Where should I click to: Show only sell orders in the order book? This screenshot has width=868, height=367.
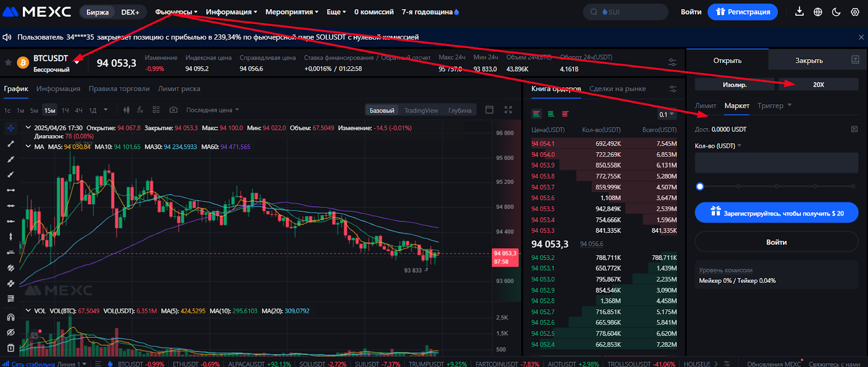[565, 114]
